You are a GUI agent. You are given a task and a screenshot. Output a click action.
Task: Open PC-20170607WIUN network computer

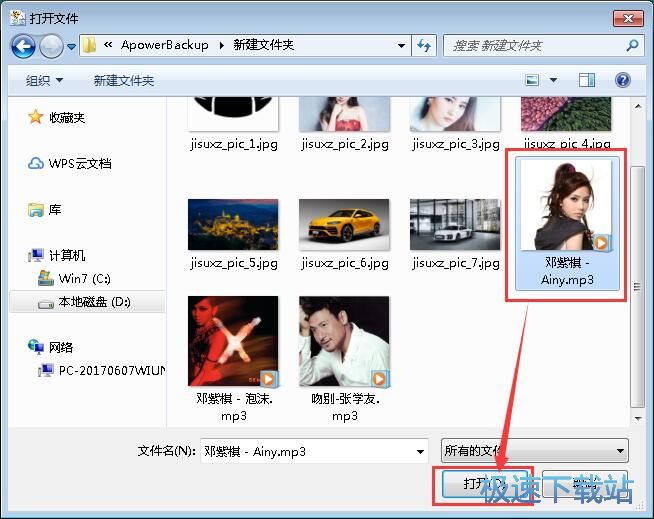112,370
